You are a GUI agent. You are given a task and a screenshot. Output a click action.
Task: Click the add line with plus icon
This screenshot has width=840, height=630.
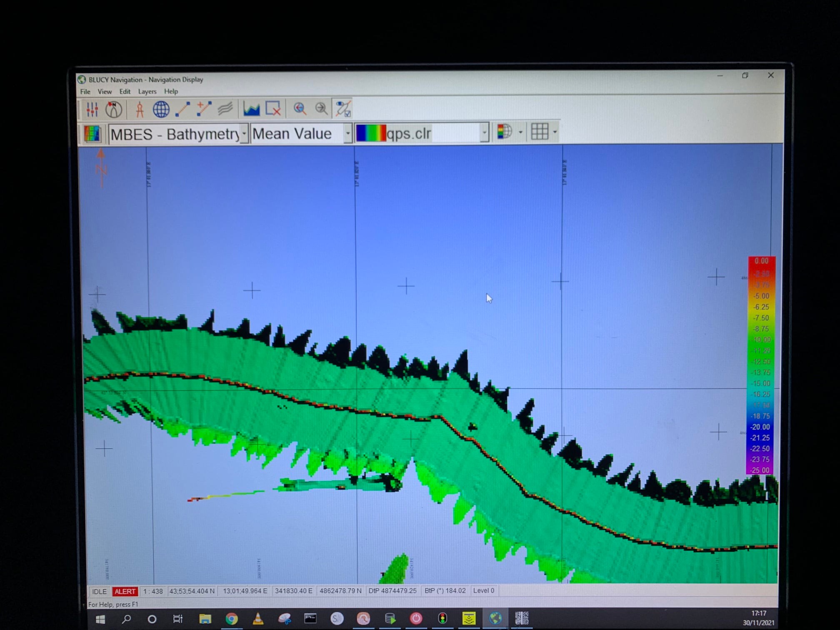(204, 109)
